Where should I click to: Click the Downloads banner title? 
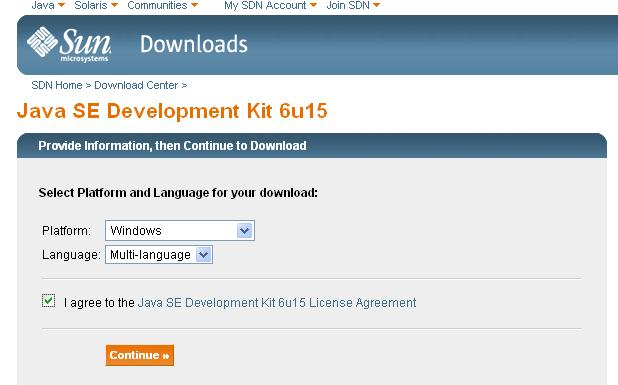pyautogui.click(x=194, y=44)
